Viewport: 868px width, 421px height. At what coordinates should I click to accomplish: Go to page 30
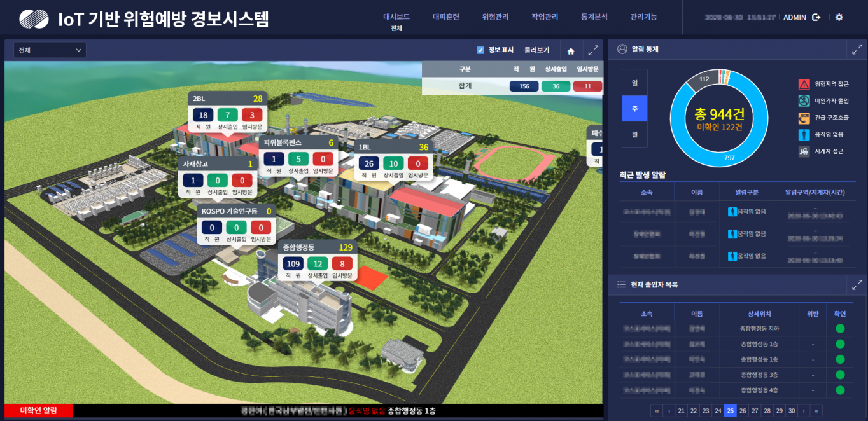click(792, 411)
